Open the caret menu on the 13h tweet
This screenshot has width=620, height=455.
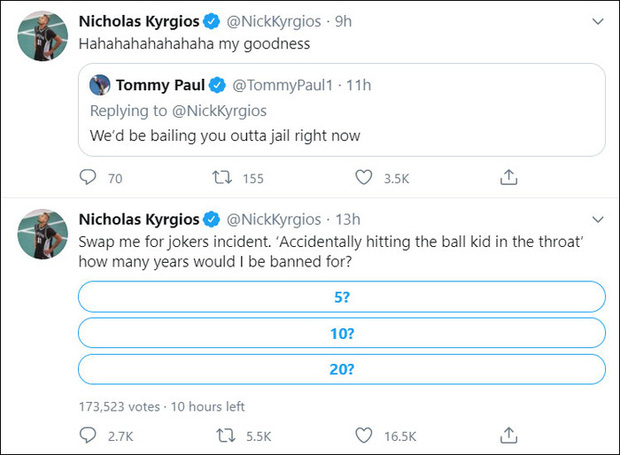tap(598, 219)
